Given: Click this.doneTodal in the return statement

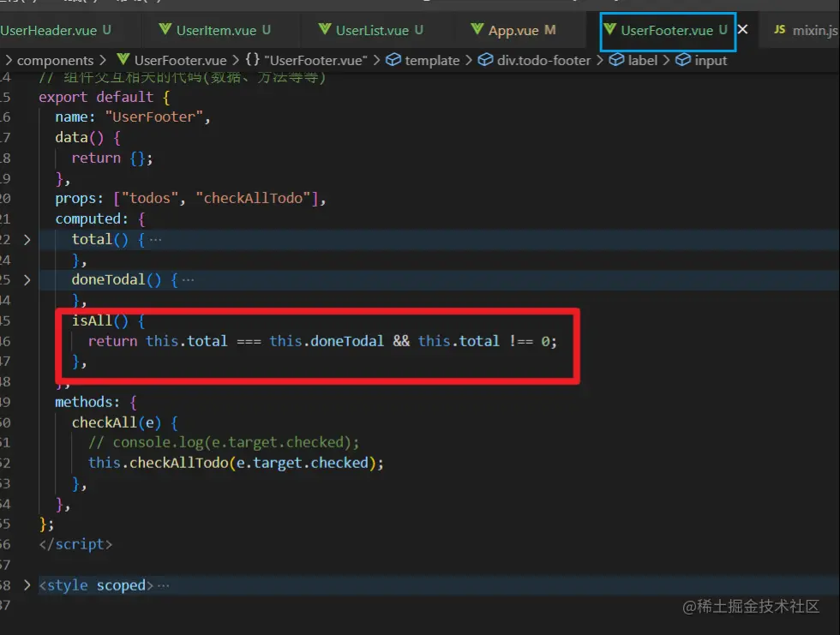Looking at the screenshot, I should pyautogui.click(x=327, y=341).
